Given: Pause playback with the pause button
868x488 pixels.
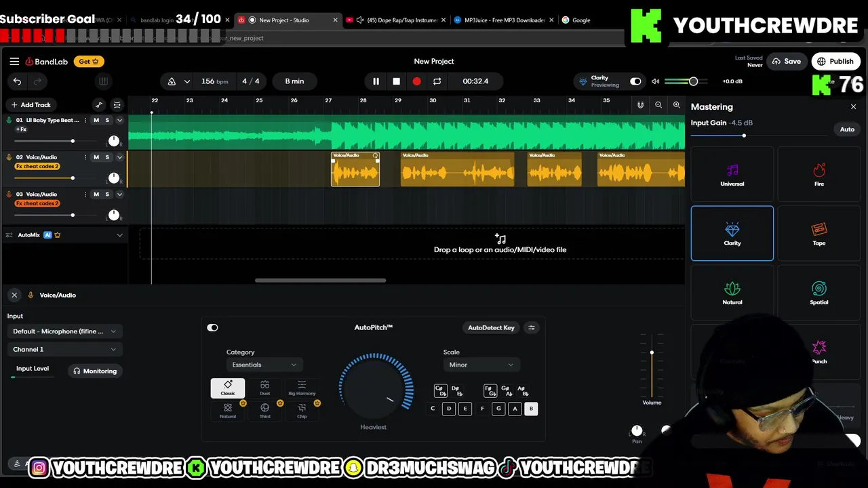Looking at the screenshot, I should 376,81.
